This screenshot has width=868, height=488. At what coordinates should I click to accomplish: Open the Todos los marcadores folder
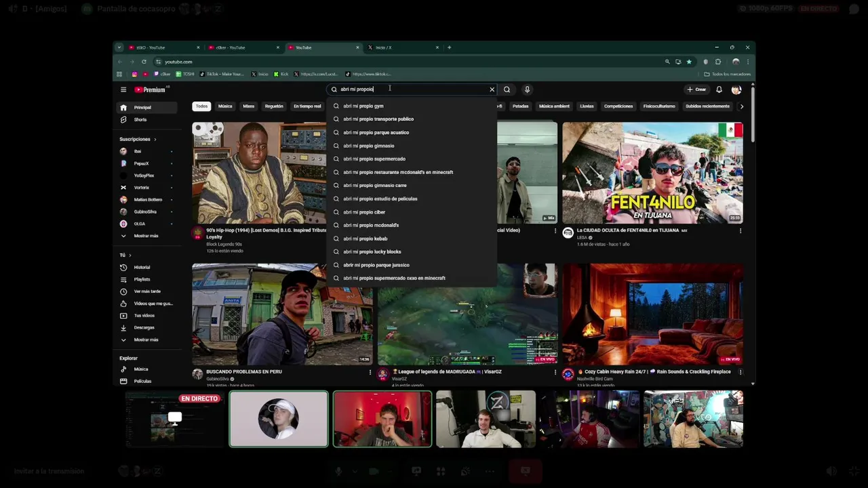pyautogui.click(x=728, y=74)
